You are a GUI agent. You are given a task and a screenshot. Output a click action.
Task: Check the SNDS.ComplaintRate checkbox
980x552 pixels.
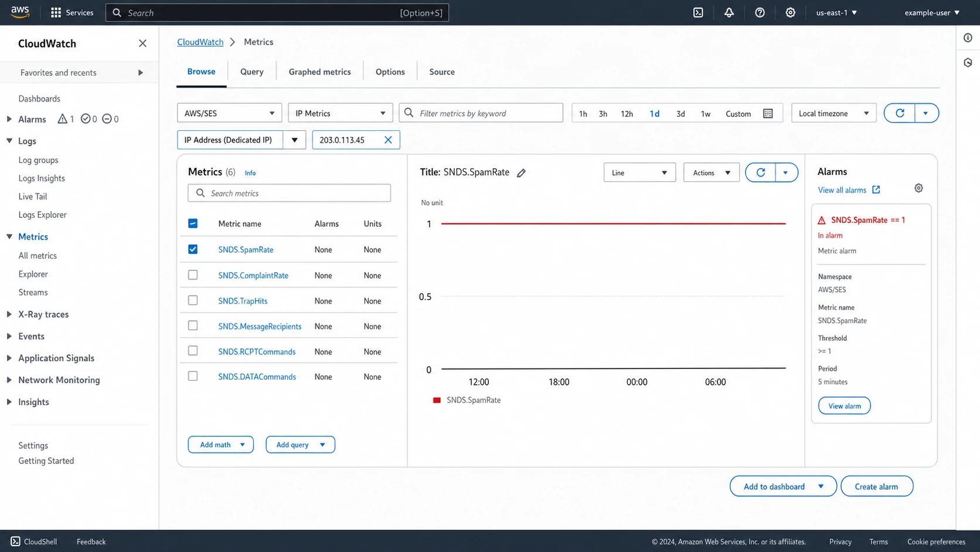pos(193,275)
